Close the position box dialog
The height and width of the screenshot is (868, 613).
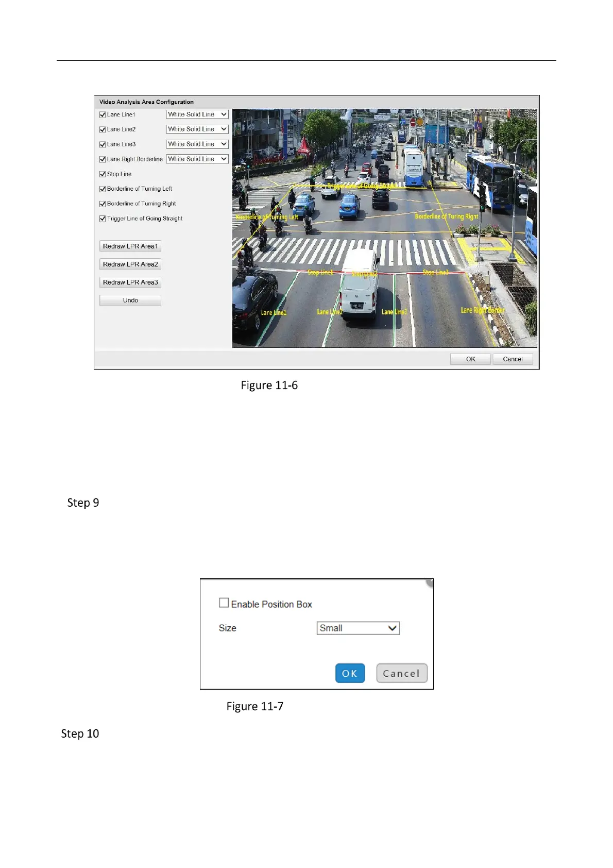point(430,582)
